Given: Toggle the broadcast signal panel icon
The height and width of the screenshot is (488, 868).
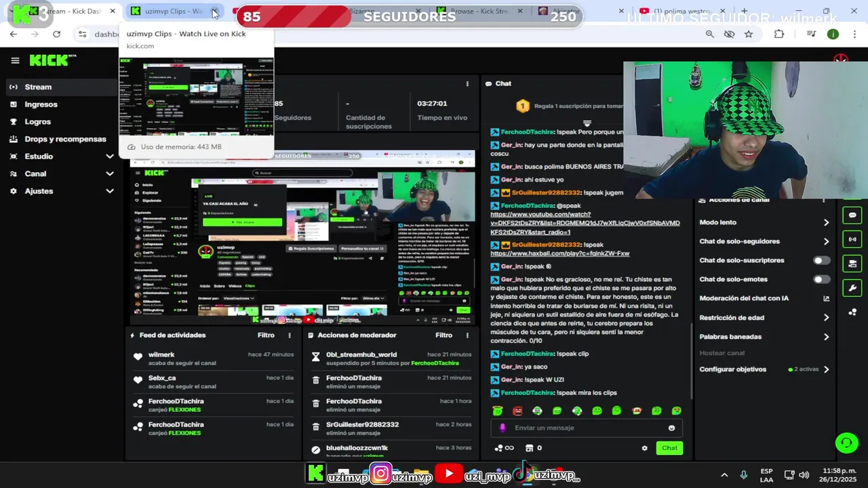Looking at the screenshot, I should click(852, 239).
